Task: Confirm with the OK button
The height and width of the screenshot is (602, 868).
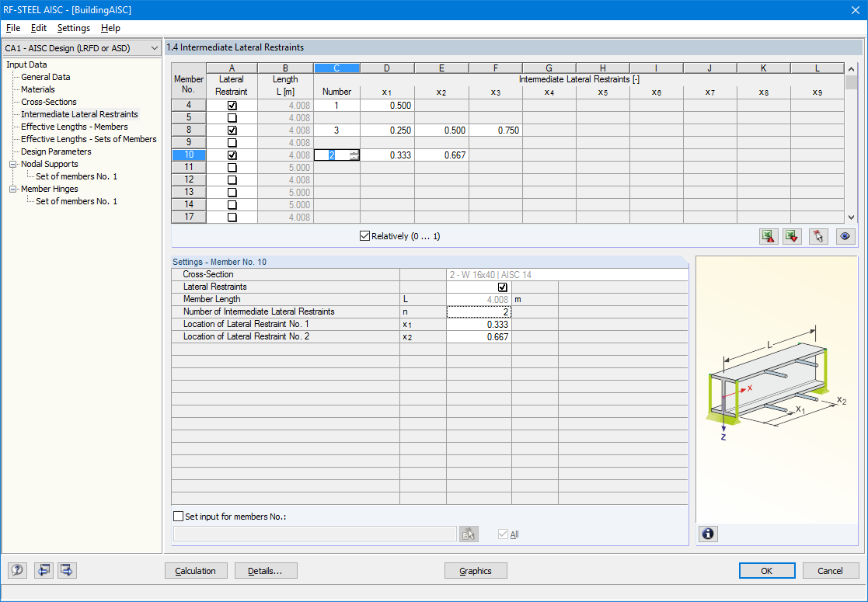Action: (x=767, y=570)
